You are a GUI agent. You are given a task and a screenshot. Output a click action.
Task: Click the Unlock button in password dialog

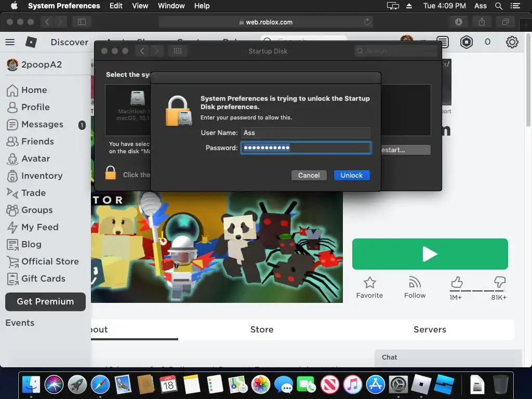[x=352, y=175]
